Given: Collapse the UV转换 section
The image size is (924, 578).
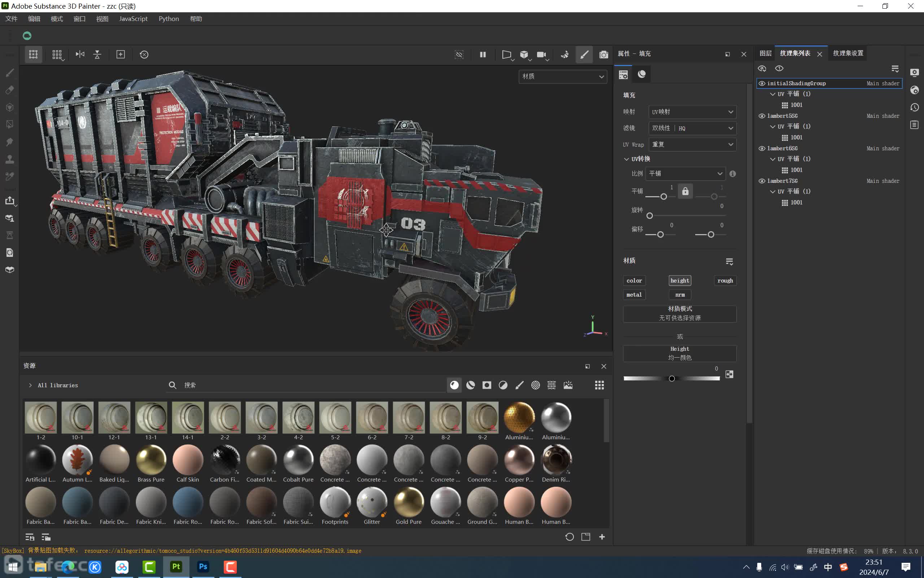Looking at the screenshot, I should click(626, 159).
